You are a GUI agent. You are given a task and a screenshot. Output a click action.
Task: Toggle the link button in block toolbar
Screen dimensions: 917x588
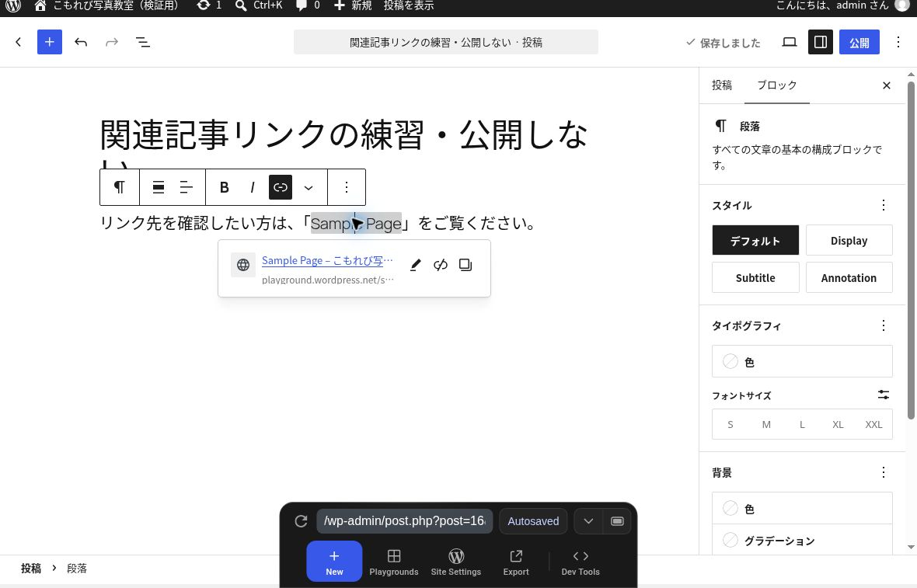click(280, 187)
